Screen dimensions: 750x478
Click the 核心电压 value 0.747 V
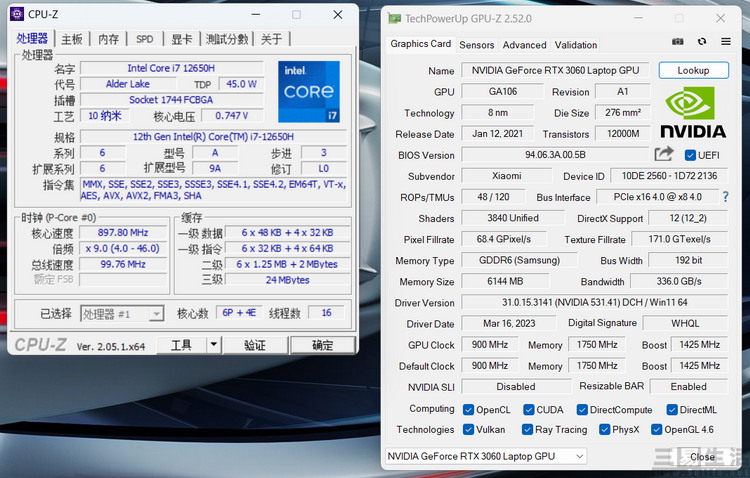tap(232, 115)
